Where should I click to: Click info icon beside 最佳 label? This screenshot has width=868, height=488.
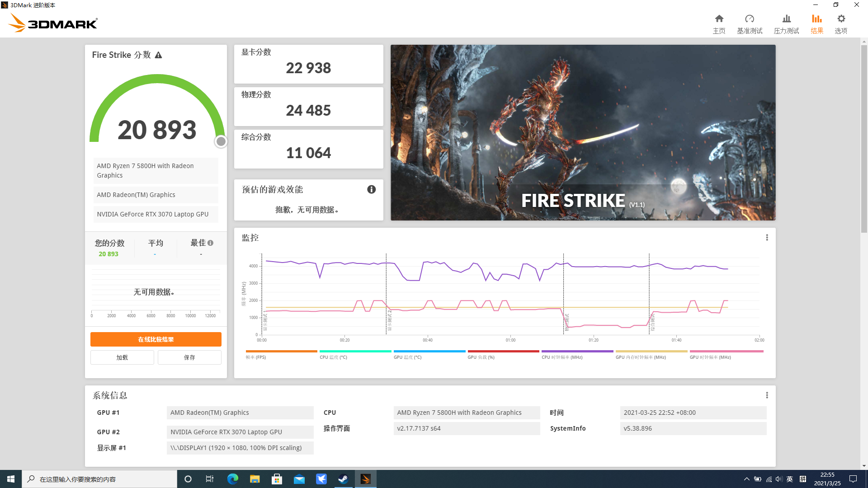[210, 243]
